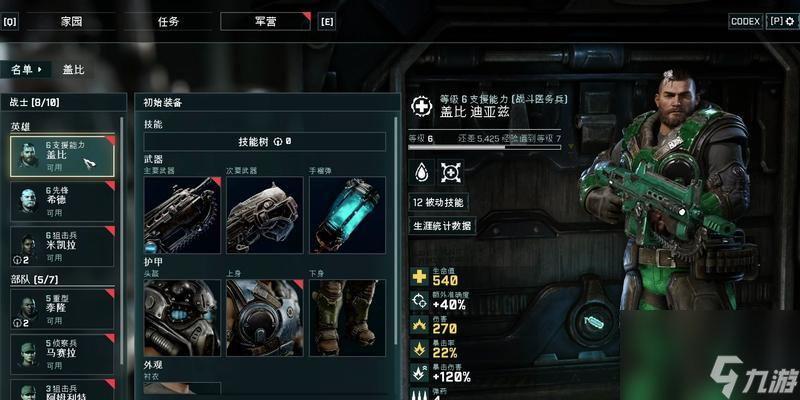Open the 技能树 skill tree button
This screenshot has width=800, height=400.
[x=265, y=142]
